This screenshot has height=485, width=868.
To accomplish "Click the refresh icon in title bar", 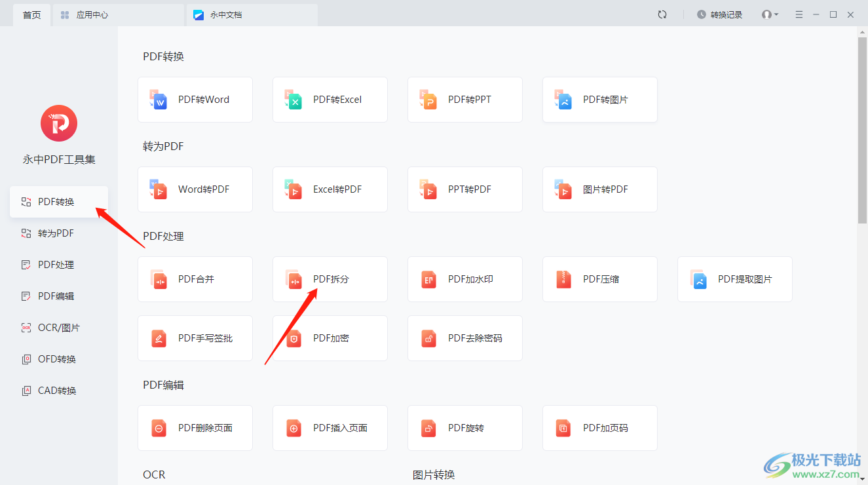I will 662,14.
